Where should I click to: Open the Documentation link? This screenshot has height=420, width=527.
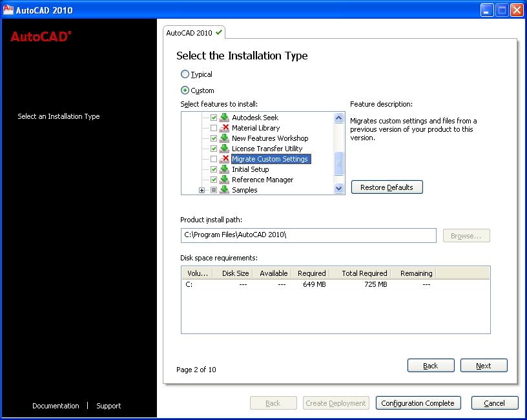pos(56,406)
